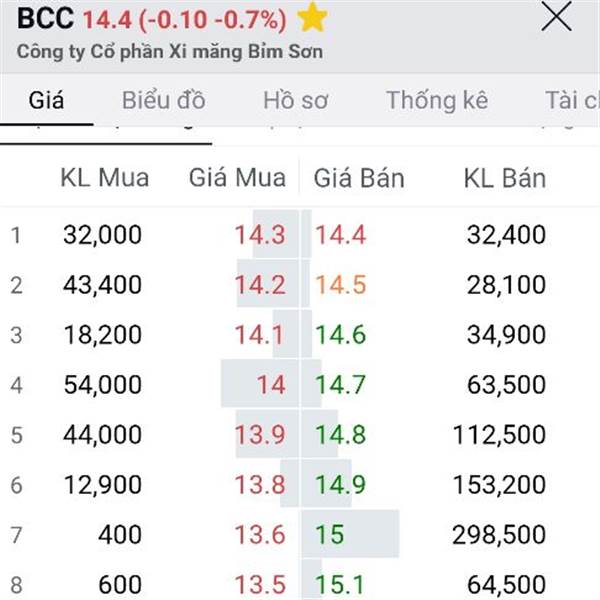Click the Giá Bán column header
The image size is (600, 600).
(x=359, y=178)
